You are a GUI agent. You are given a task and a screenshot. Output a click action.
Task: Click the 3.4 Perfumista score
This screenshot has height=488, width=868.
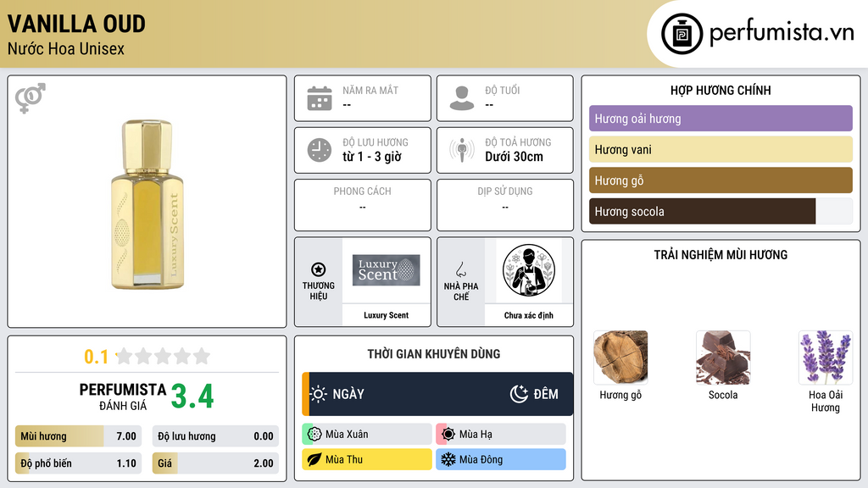[x=192, y=396]
